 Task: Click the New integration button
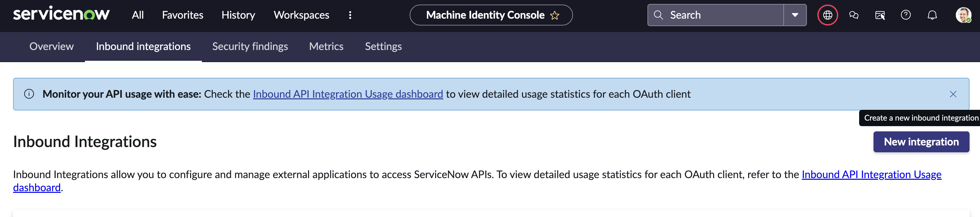coord(921,142)
